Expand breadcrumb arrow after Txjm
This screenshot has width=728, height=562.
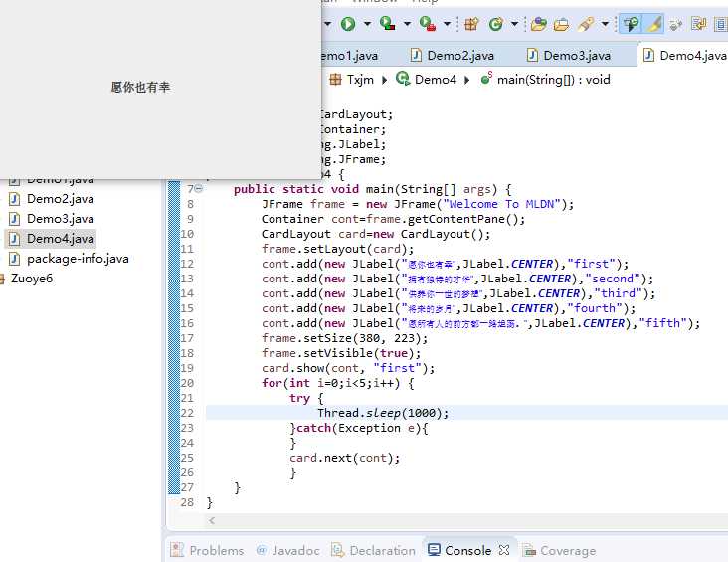pyautogui.click(x=385, y=80)
